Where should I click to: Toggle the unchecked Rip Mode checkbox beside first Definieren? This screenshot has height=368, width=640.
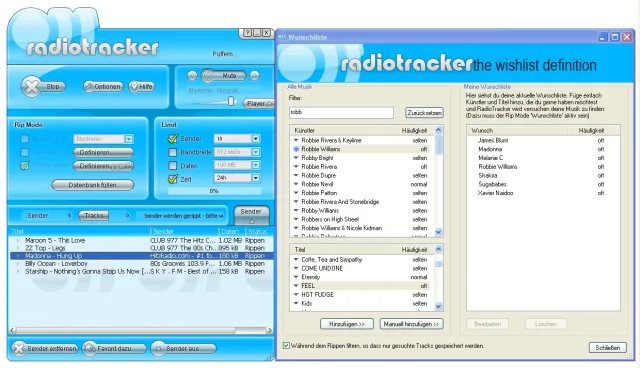point(24,152)
